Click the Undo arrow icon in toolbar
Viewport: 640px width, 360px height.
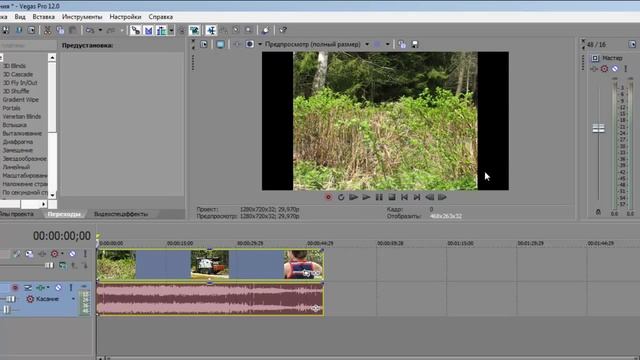tap(90, 30)
